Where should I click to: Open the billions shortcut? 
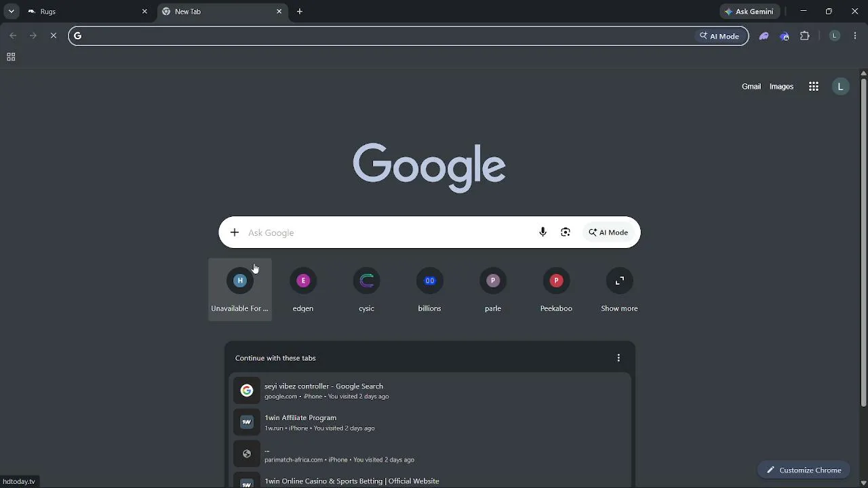(429, 290)
